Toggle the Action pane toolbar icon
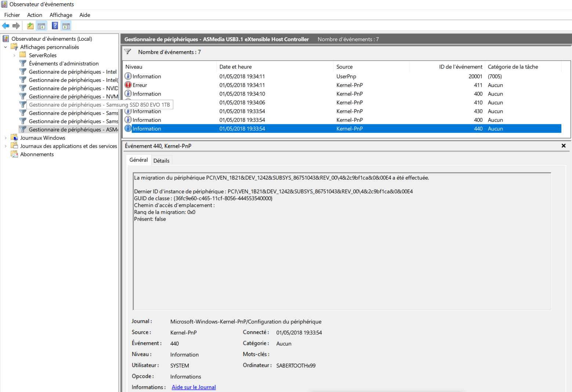This screenshot has height=392, width=572. [x=66, y=26]
